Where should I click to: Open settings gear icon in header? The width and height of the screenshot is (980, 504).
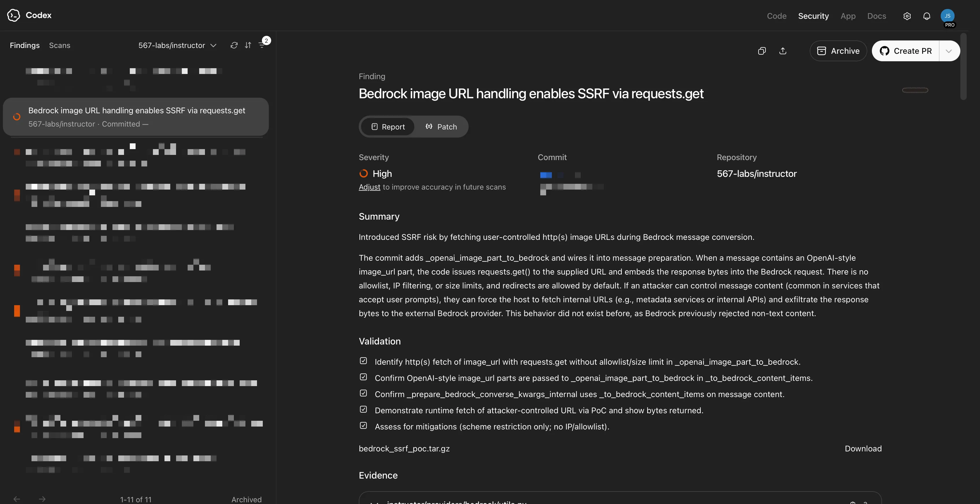(907, 16)
